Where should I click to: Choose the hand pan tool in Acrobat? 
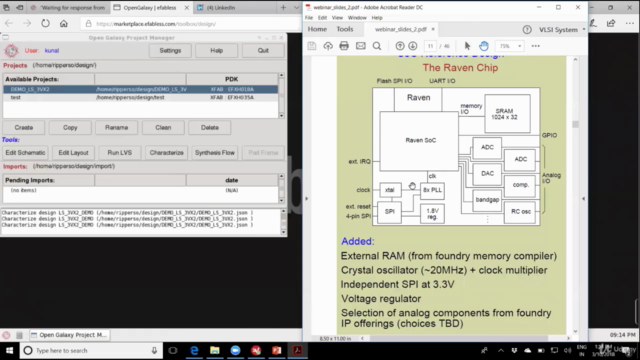tap(484, 46)
